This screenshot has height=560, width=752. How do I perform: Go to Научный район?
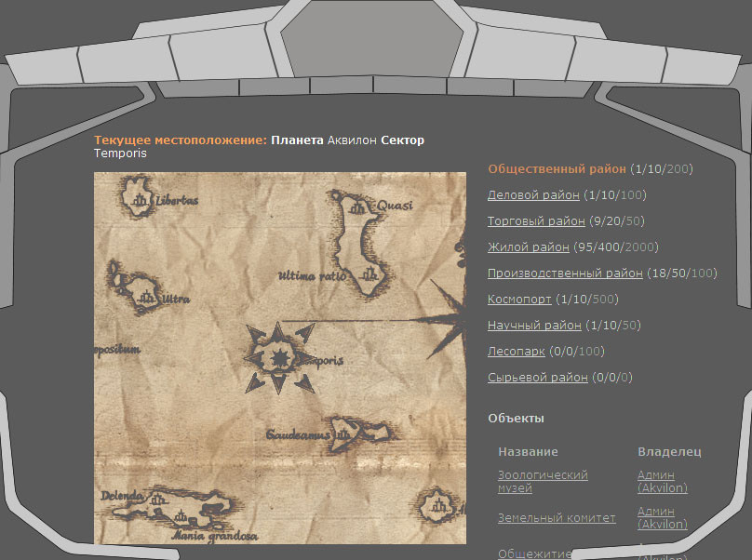[x=534, y=325]
